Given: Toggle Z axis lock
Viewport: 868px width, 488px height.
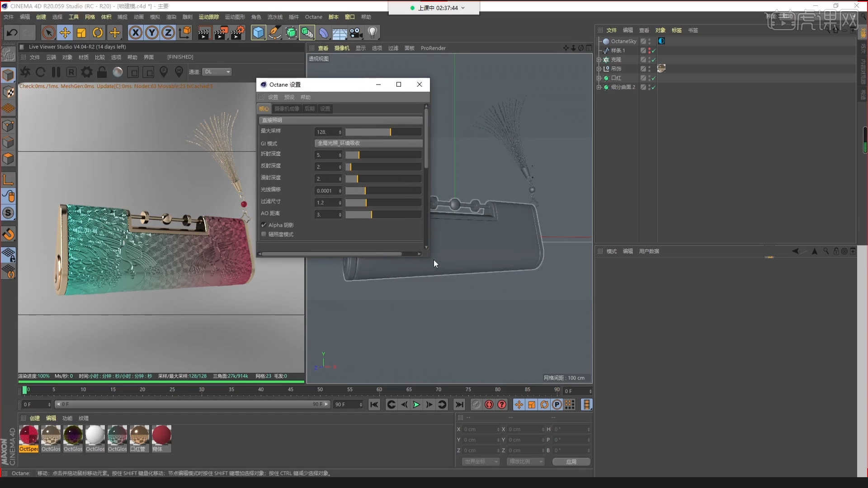Looking at the screenshot, I should coord(168,33).
